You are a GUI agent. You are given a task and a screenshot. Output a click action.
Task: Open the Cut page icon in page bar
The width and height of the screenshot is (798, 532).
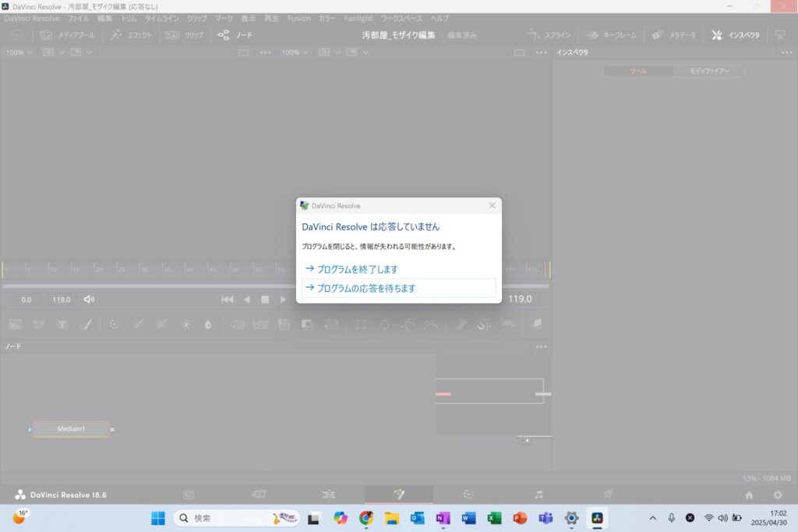(259, 495)
